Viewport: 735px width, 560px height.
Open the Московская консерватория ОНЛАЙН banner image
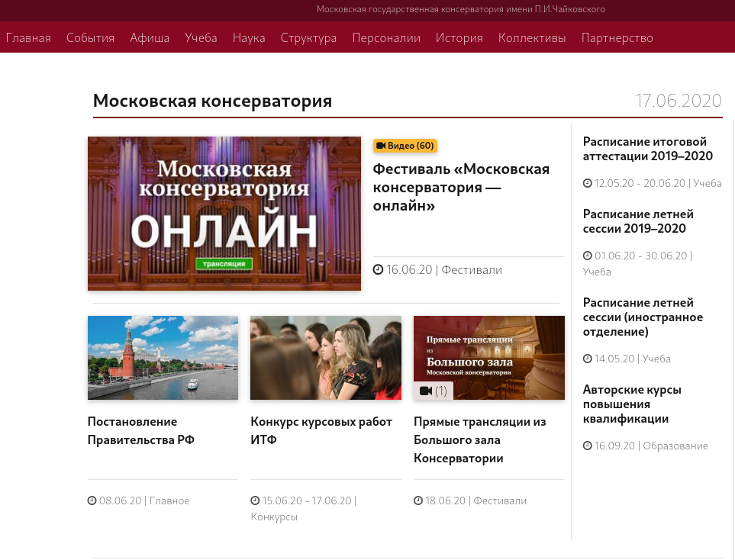(x=224, y=214)
